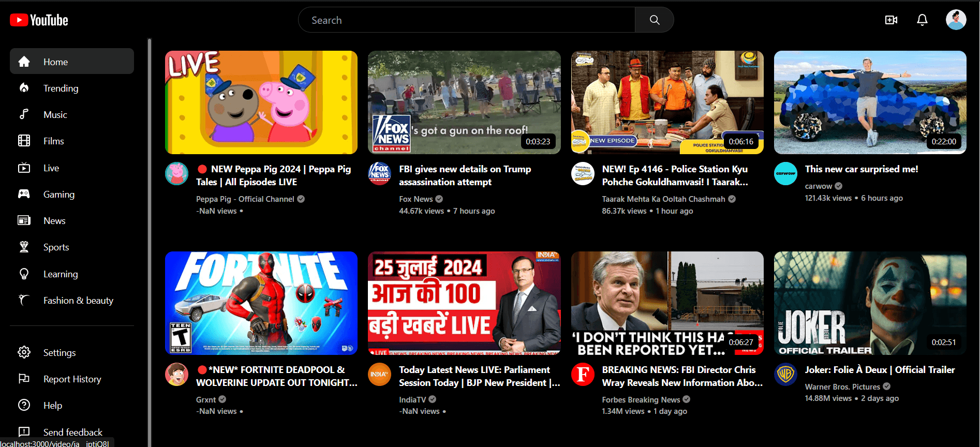Click the Send feedback icon
980x447 pixels.
click(x=24, y=431)
